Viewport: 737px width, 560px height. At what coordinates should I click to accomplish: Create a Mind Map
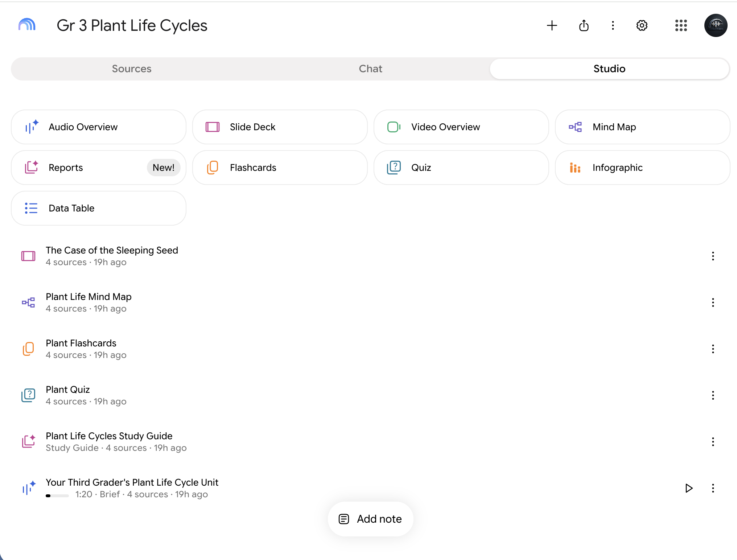click(643, 127)
